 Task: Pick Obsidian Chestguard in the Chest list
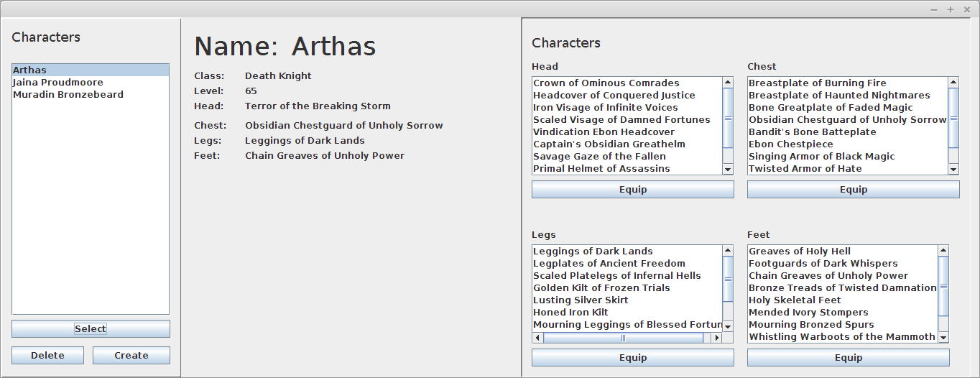tap(848, 119)
